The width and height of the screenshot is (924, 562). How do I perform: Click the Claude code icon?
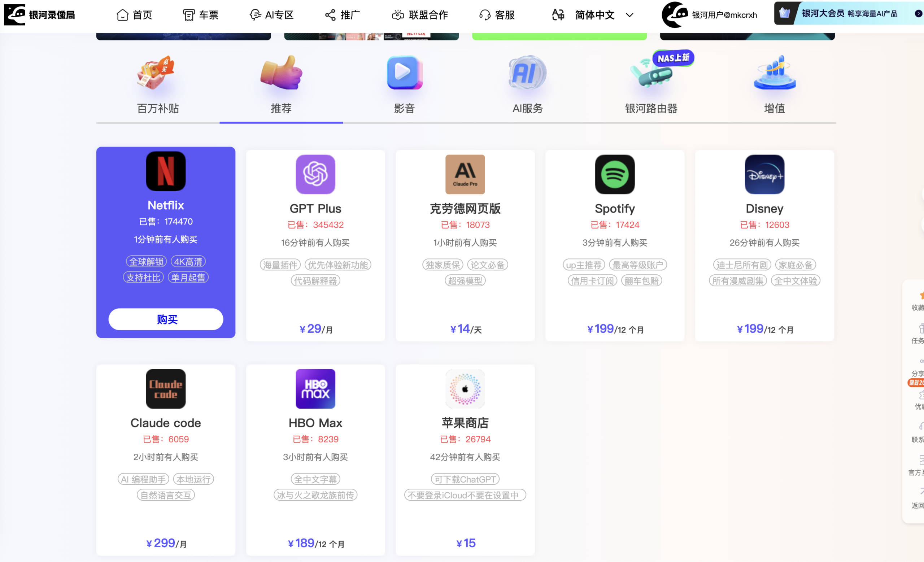(166, 389)
